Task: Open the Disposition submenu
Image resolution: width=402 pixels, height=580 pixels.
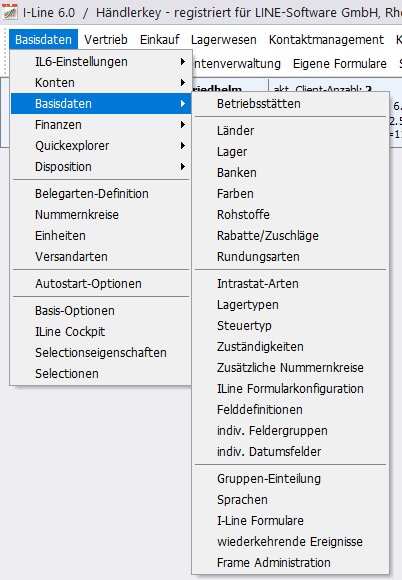Action: pyautogui.click(x=101, y=167)
